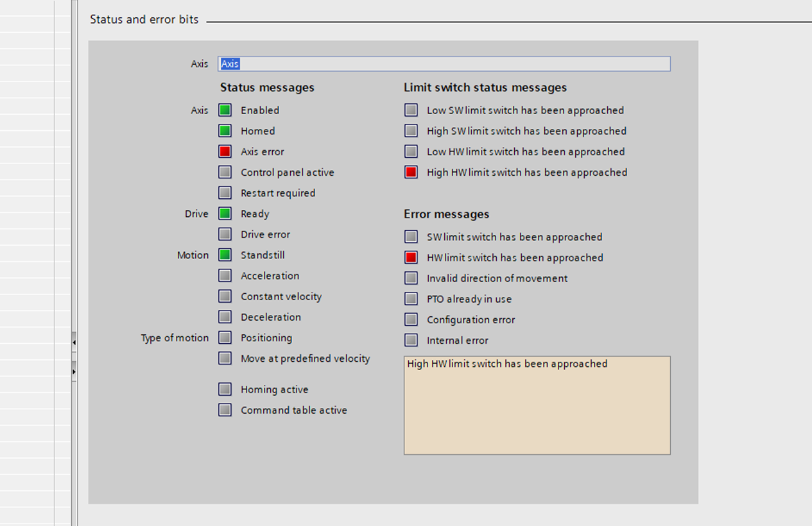812x526 pixels.
Task: Click the Standstill label text
Action: (263, 255)
